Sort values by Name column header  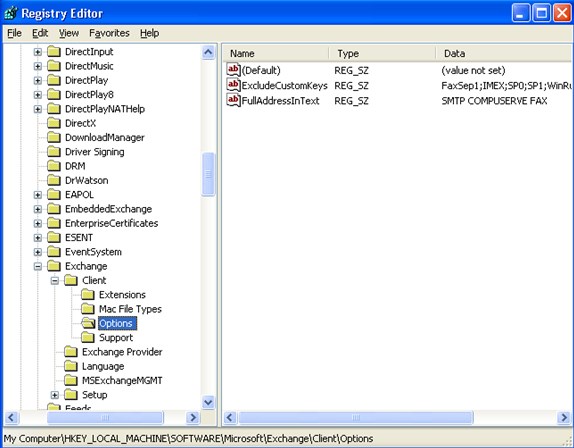pyautogui.click(x=276, y=53)
